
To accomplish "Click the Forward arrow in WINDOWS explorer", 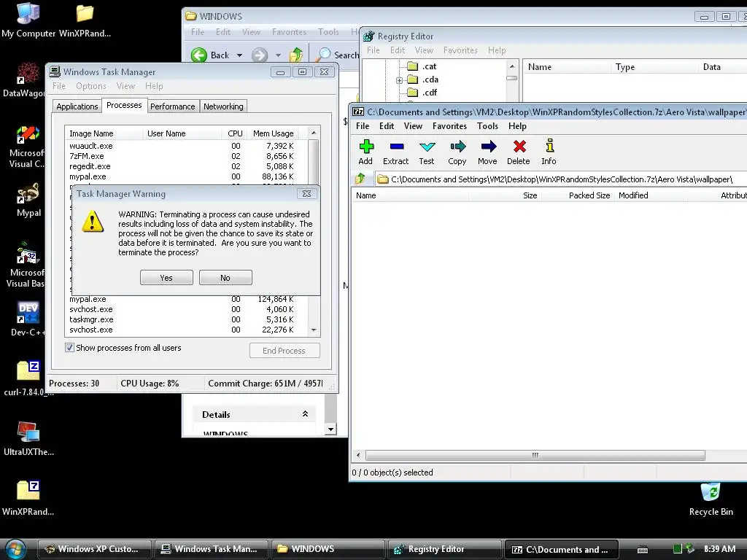I will (x=260, y=55).
